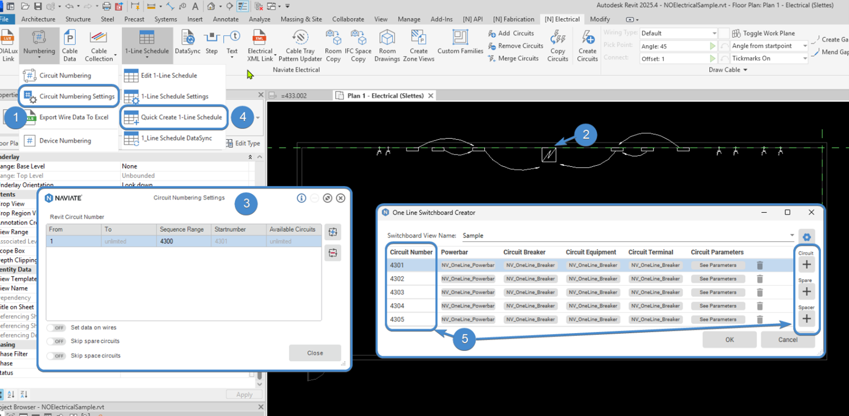Screen dimensions: 849x416
Task: Open the Room Copy tool
Action: pyautogui.click(x=333, y=46)
